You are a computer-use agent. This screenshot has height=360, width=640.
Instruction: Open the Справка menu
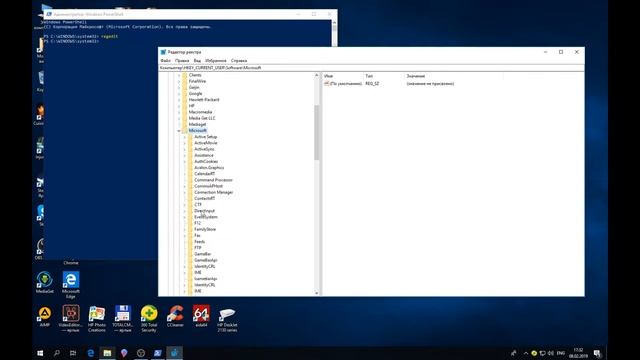239,61
